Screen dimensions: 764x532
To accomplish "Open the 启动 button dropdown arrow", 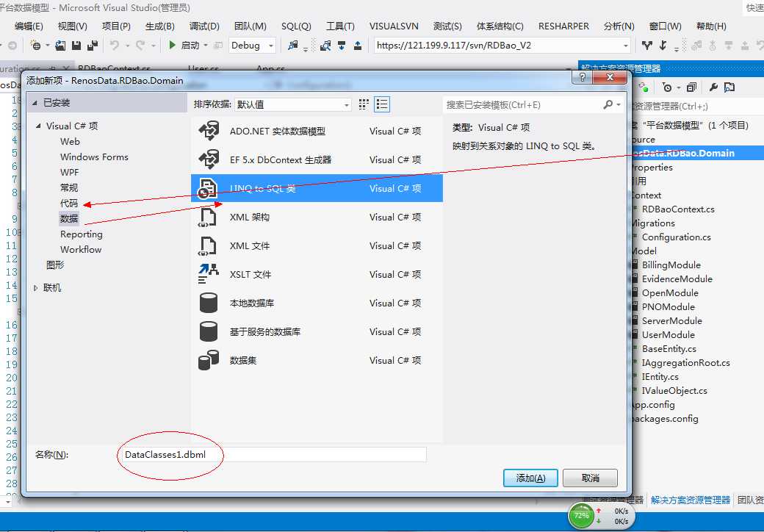I will tap(206, 46).
